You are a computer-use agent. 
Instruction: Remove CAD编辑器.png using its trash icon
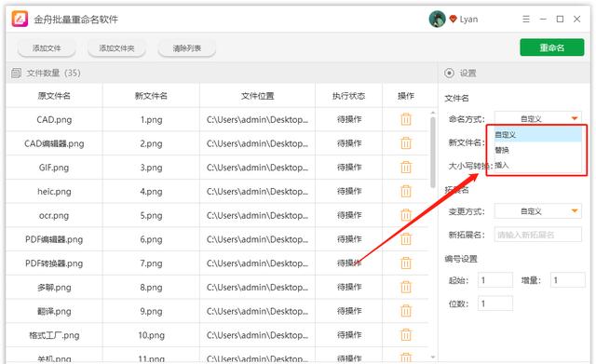pyautogui.click(x=406, y=143)
